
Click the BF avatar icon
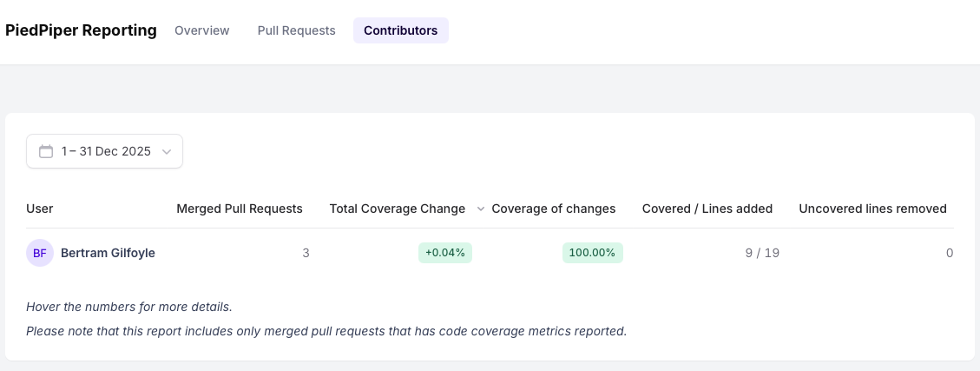tap(40, 253)
